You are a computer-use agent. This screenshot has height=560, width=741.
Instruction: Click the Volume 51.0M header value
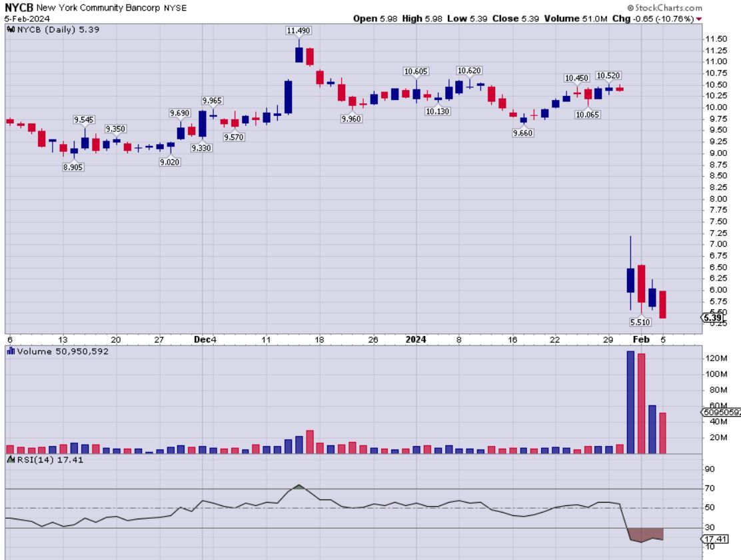click(576, 19)
